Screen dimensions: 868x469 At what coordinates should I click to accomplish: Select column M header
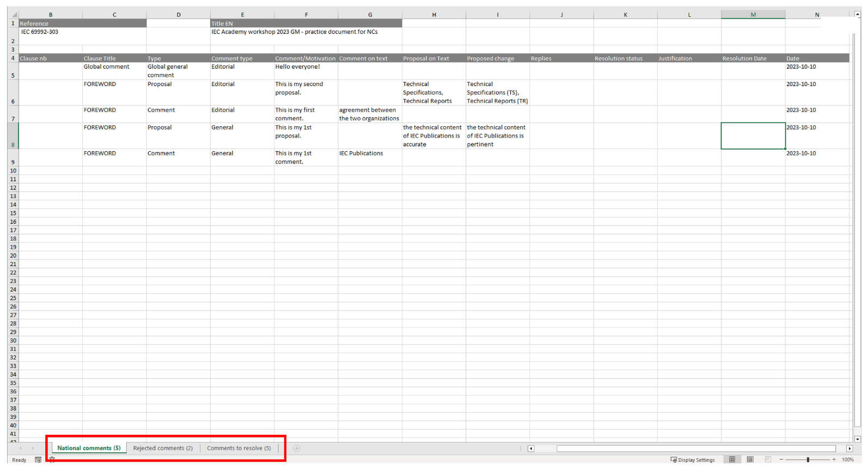coord(753,15)
